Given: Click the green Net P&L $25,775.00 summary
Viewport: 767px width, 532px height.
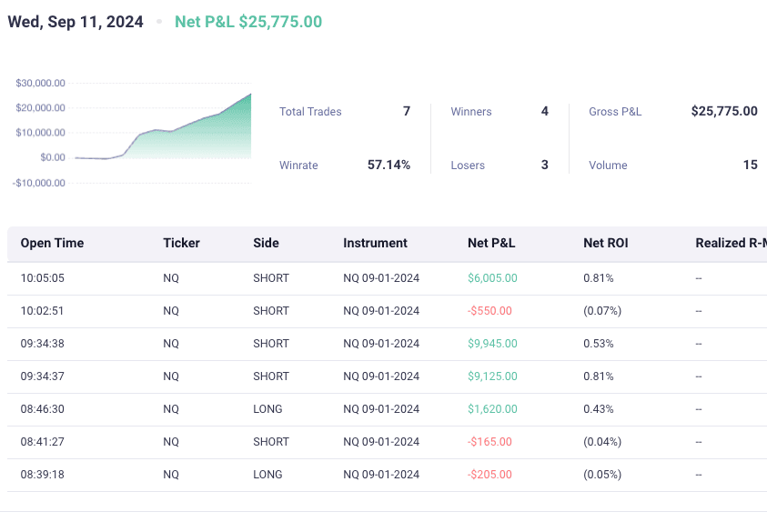Looking at the screenshot, I should 247,22.
